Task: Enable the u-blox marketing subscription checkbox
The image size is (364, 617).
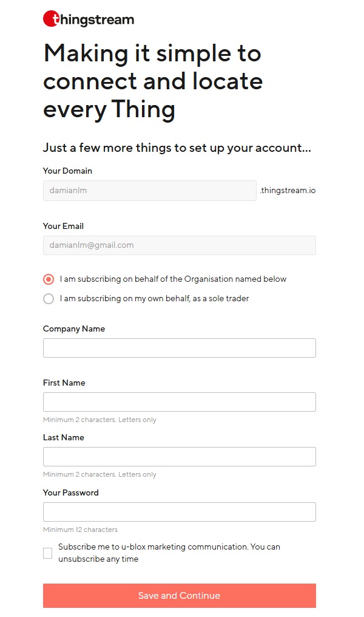Action: 48,553
